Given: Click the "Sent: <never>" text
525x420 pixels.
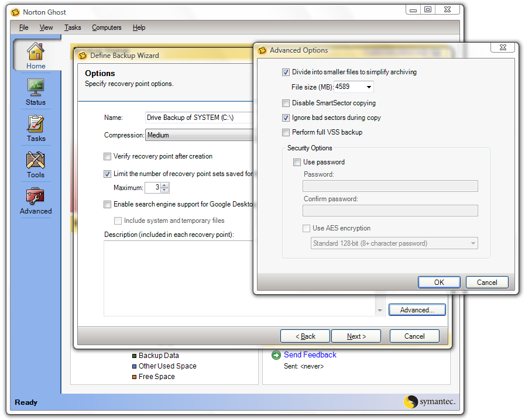Looking at the screenshot, I should [x=304, y=366].
